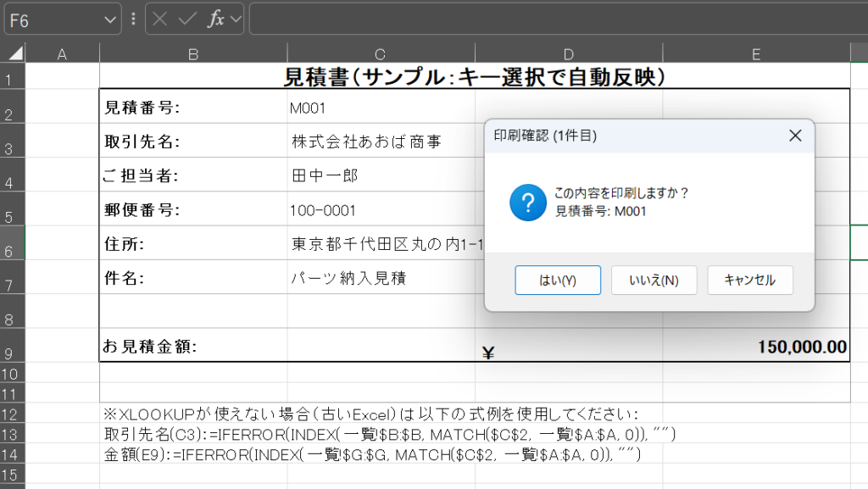Click the Name Box showing F6
Viewport: 868px width, 489px height.
(x=53, y=19)
